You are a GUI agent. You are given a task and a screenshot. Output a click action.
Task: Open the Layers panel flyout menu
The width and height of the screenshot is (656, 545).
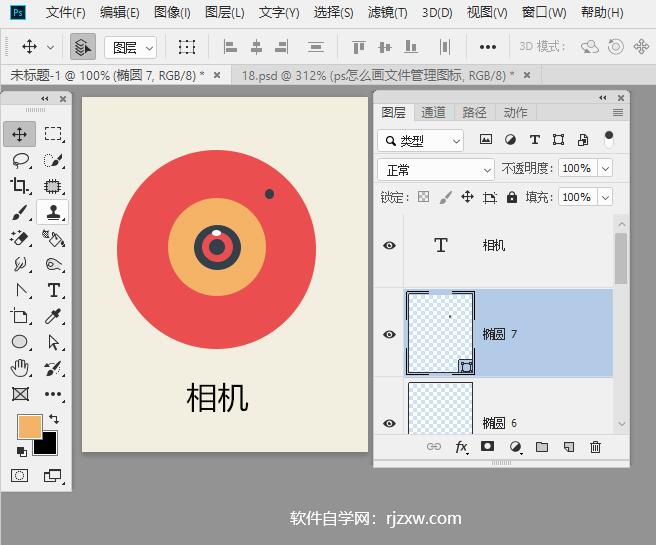point(618,113)
